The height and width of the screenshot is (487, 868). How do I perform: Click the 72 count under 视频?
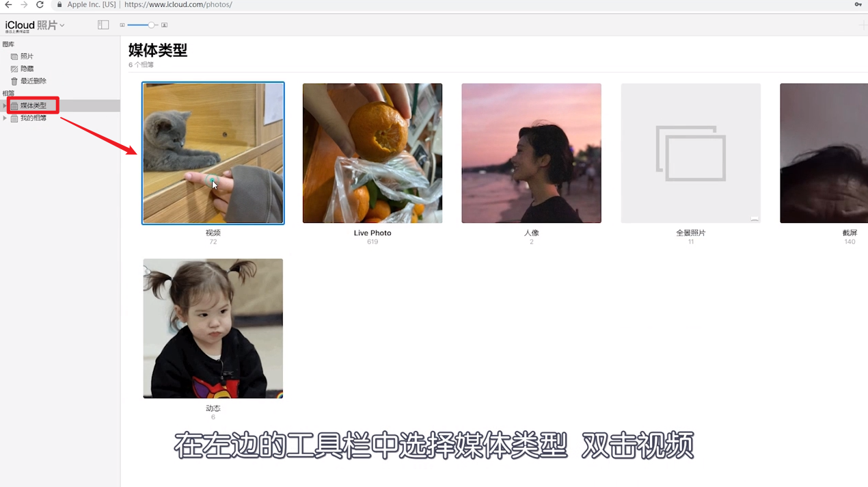(213, 242)
